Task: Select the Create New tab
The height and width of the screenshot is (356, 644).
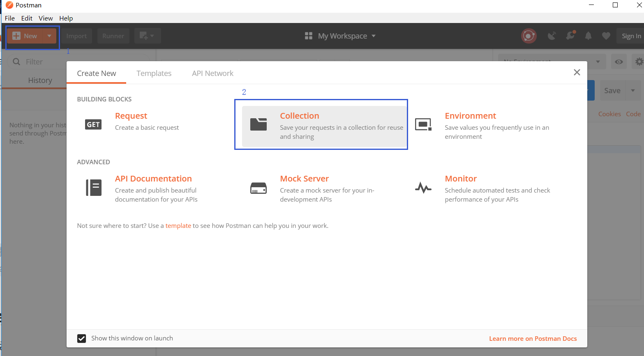Action: click(97, 73)
